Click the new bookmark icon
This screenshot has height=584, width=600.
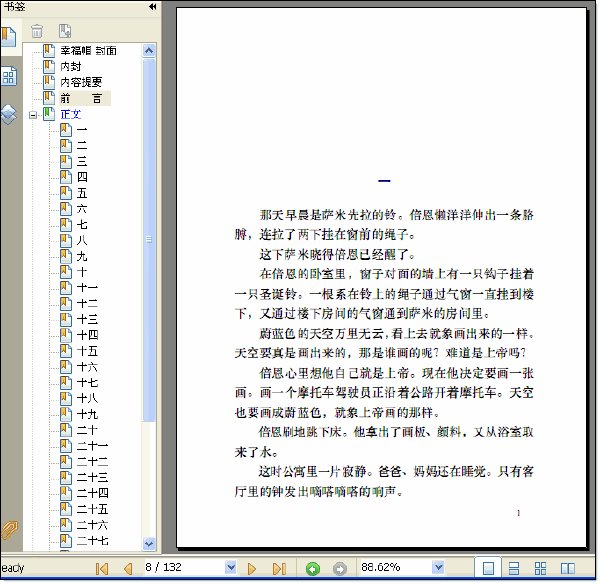65,31
